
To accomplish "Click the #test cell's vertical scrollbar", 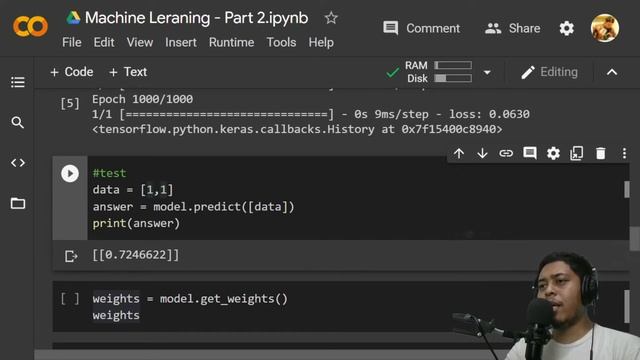I will [x=627, y=189].
